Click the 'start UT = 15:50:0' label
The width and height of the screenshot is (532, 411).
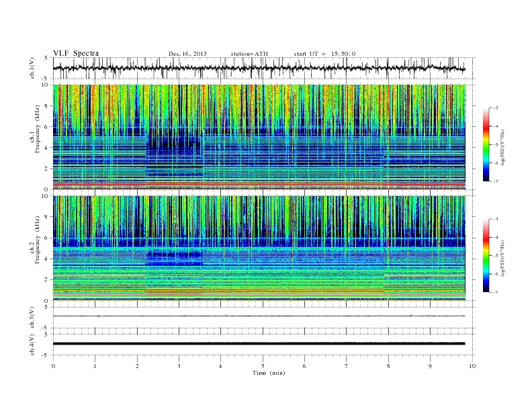point(324,54)
